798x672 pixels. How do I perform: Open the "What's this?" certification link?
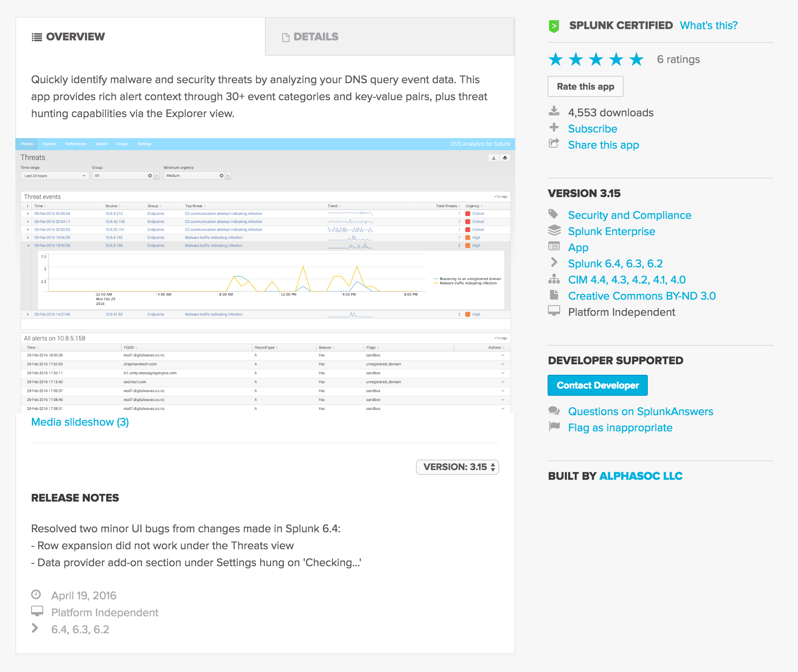tap(708, 25)
